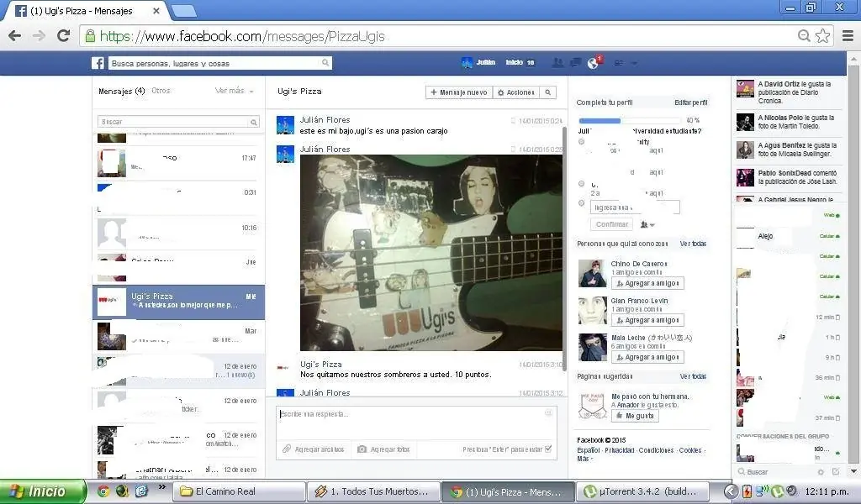Viewport: 861px width, 504px height.
Task: Open friend requests icon in Facebook top bar
Action: pos(558,62)
